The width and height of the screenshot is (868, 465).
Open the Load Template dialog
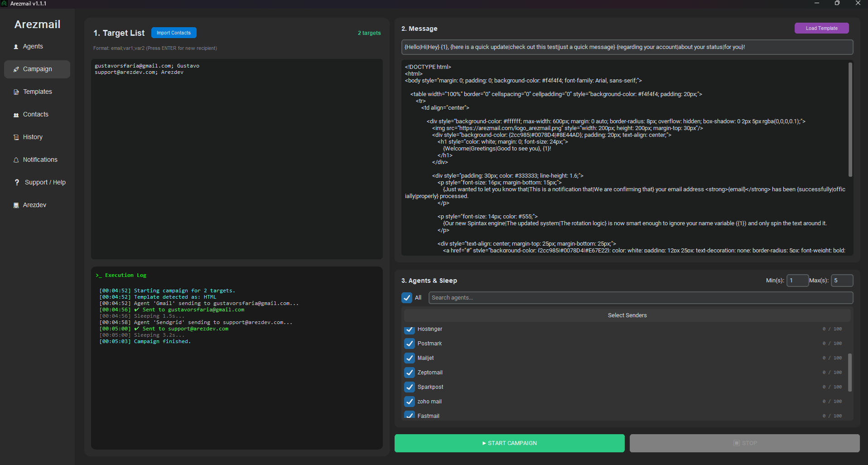tap(821, 28)
